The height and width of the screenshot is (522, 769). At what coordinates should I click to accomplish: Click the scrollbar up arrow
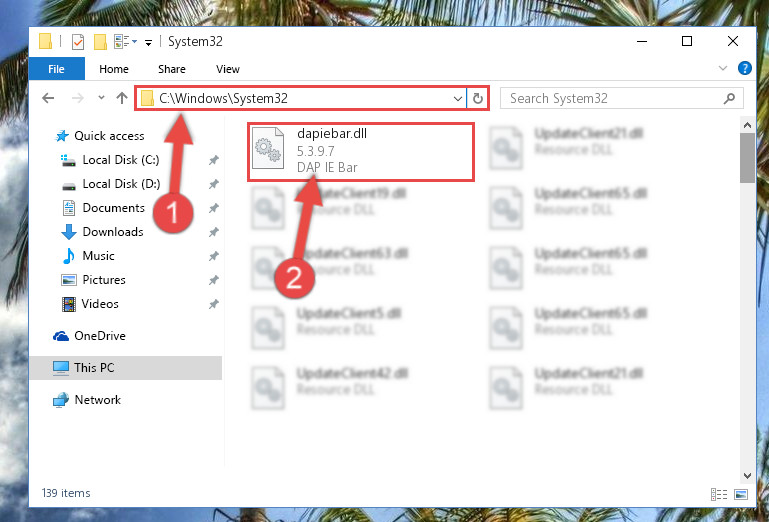pos(747,126)
